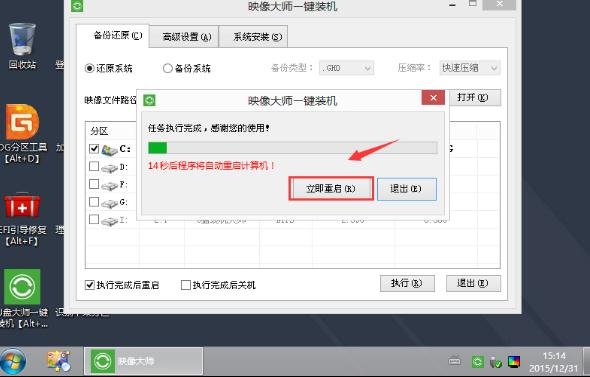This screenshot has height=377, width=590.
Task: Choose the 备份系统 radio option
Action: tap(187, 68)
